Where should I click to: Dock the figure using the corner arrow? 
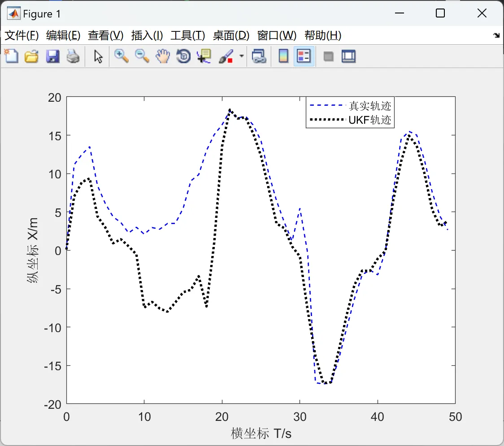497,35
